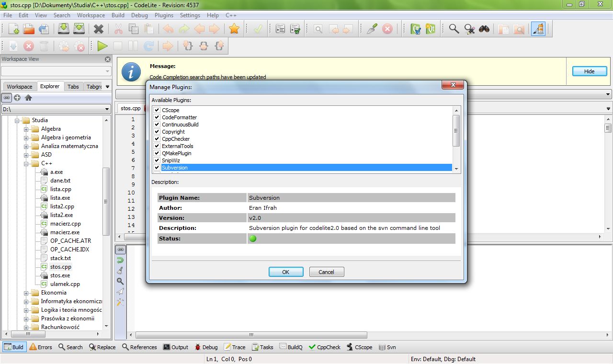Click the Save All files icon
Screen dimensions: 613x364
click(79, 29)
